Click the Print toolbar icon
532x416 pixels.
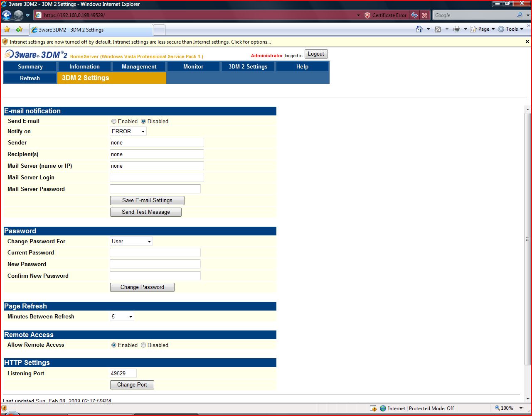tap(457, 29)
